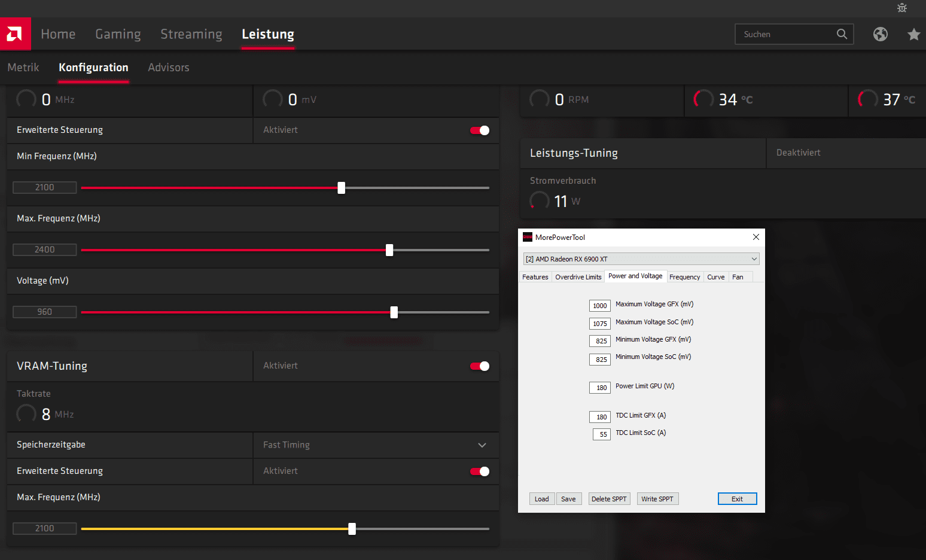
Task: Click TDC Limit SoC field
Action: tap(602, 434)
